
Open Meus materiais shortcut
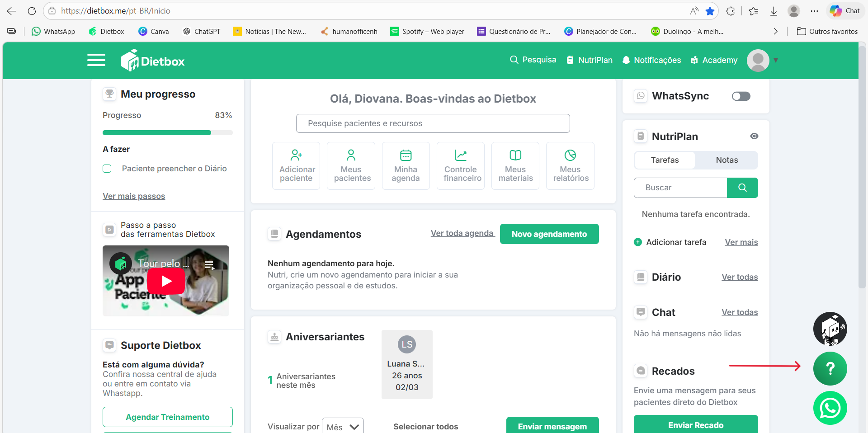[515, 166]
